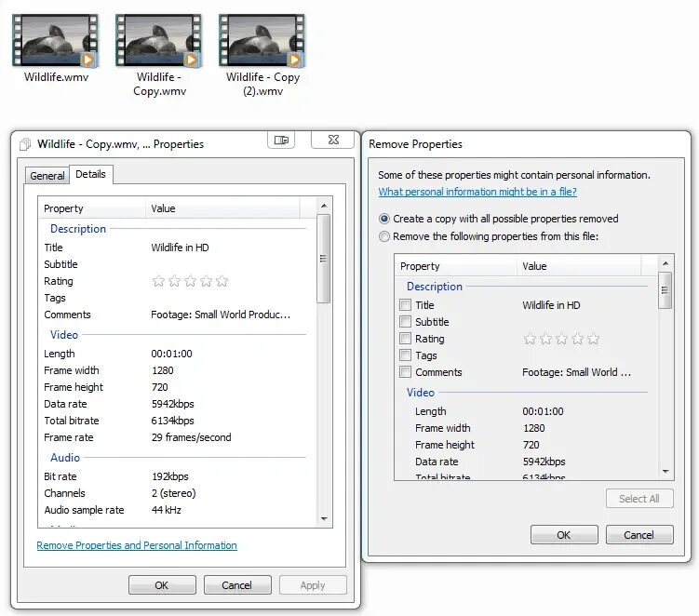The height and width of the screenshot is (616, 699).
Task: Switch to the General tab
Action: tap(47, 176)
